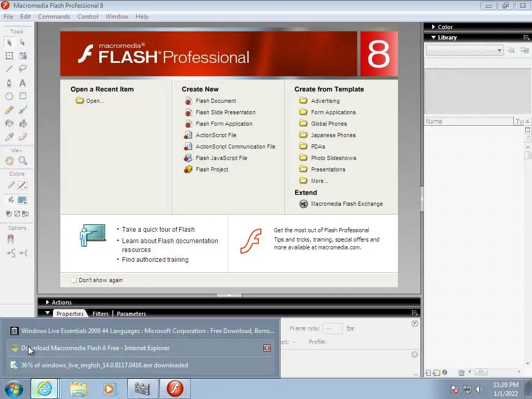Open the Stroke color swatch
The width and height of the screenshot is (532, 399).
(22, 185)
